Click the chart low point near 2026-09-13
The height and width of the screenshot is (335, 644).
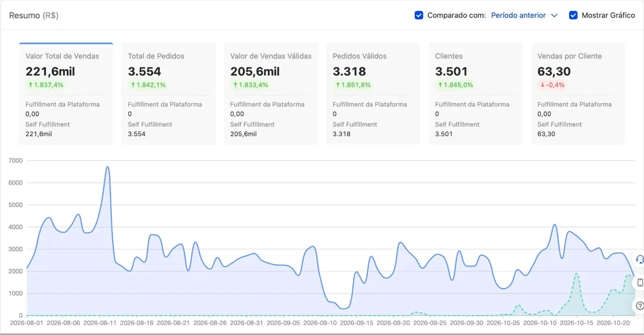click(x=343, y=308)
